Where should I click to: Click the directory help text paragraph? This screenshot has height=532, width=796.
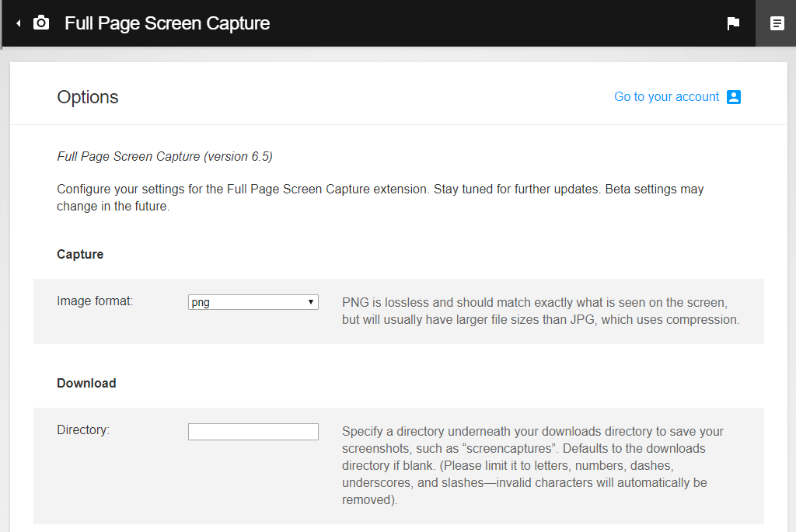[532, 465]
